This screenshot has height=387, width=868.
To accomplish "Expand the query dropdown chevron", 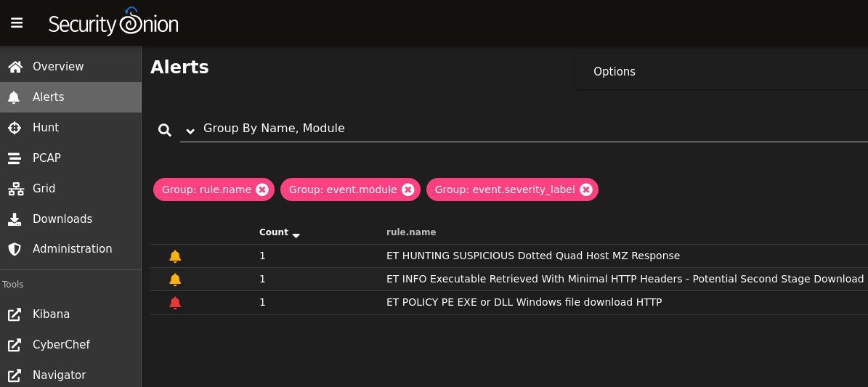I will (x=190, y=131).
